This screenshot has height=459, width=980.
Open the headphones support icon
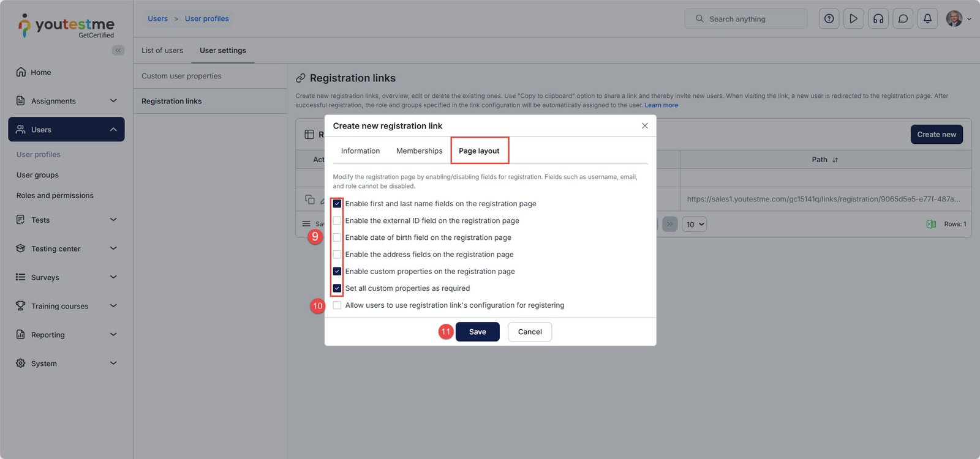click(878, 19)
